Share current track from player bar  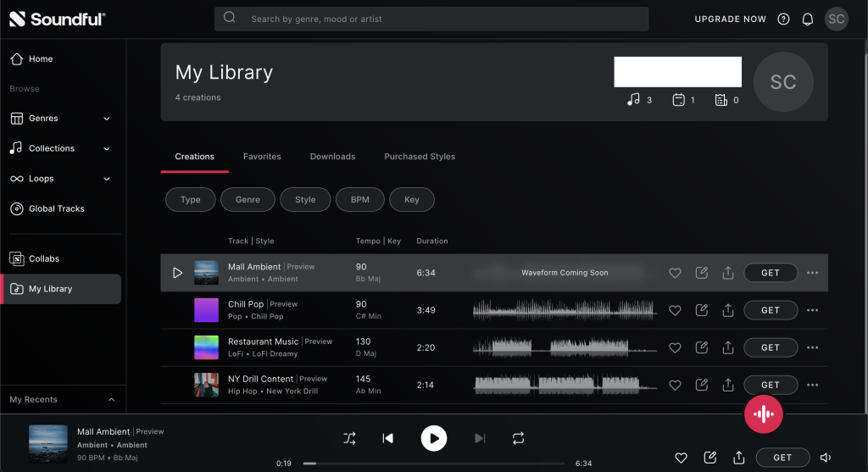[738, 457]
